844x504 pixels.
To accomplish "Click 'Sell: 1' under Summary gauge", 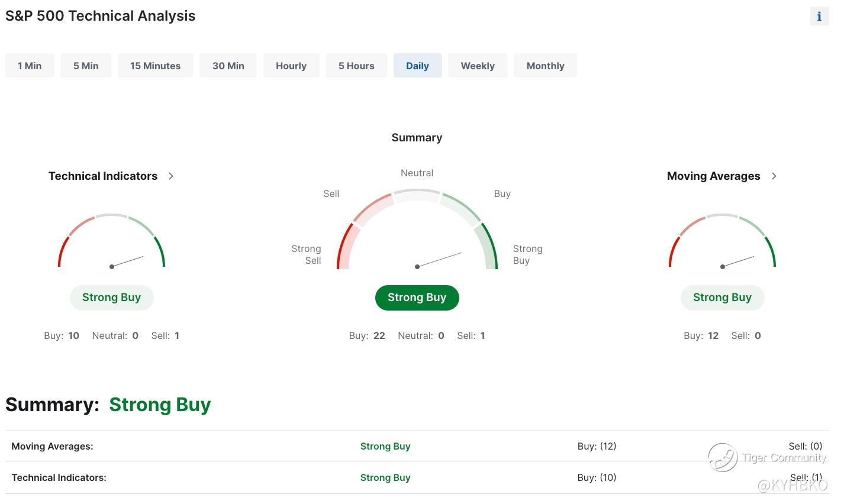I will 471,335.
